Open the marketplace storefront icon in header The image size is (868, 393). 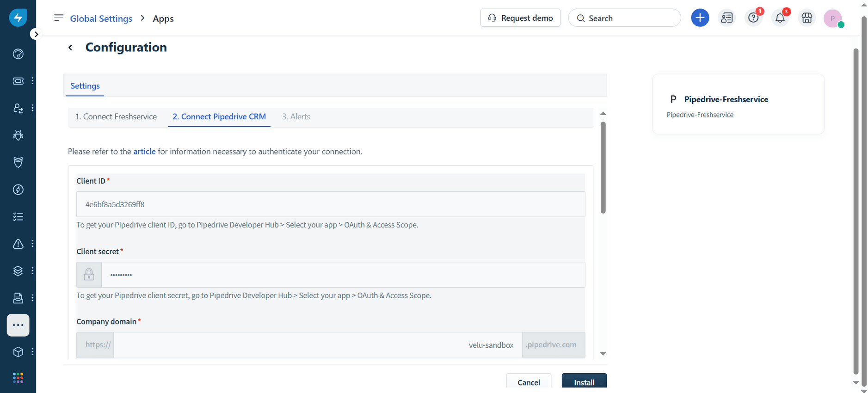coord(807,18)
